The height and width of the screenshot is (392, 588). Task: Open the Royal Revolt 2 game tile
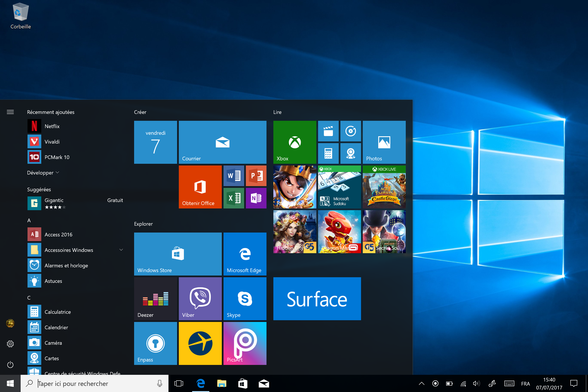[295, 187]
